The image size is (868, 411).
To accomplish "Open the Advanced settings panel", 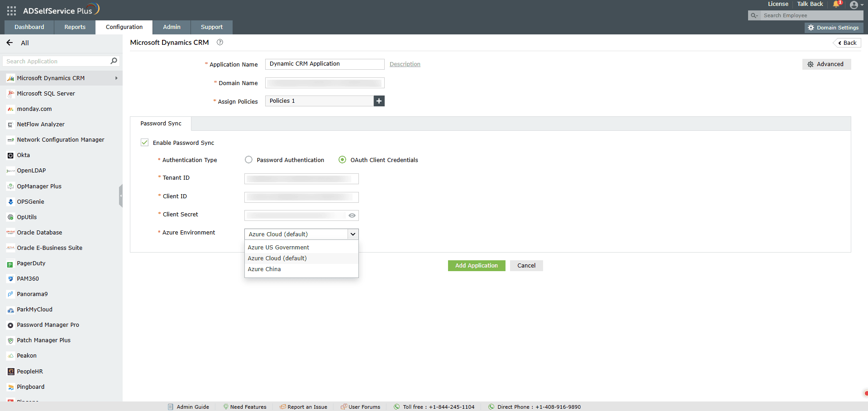I will [x=827, y=64].
